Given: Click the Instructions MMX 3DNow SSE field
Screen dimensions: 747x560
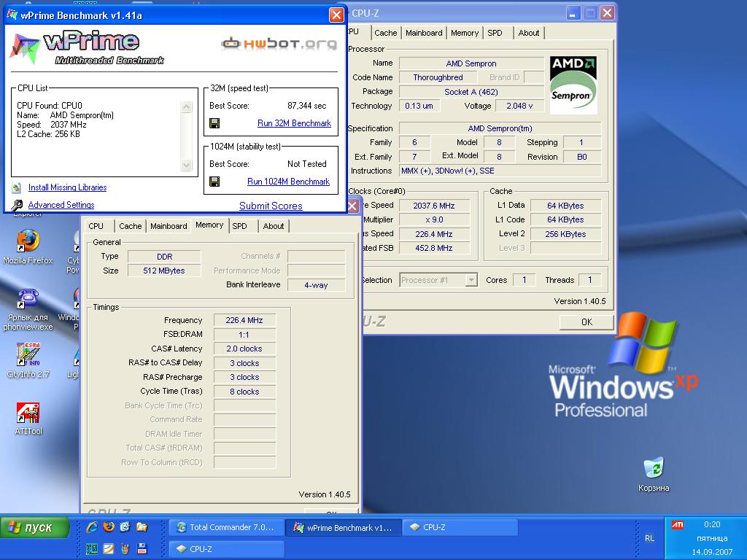Looking at the screenshot, I should [500, 171].
